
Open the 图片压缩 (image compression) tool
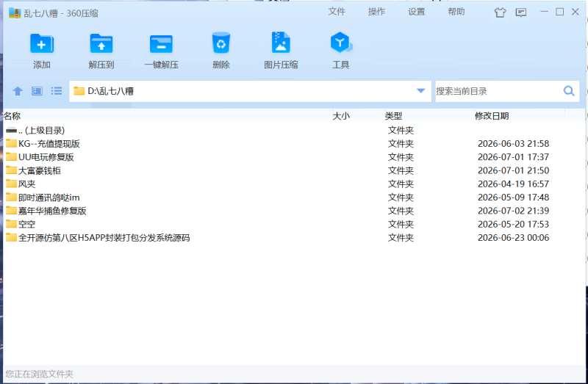281,43
